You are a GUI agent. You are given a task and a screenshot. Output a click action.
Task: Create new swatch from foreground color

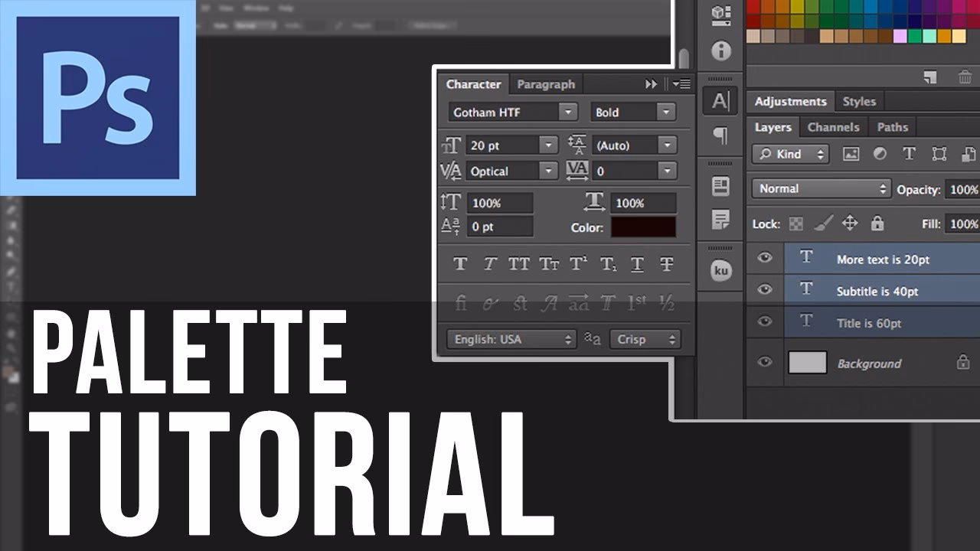pos(930,77)
